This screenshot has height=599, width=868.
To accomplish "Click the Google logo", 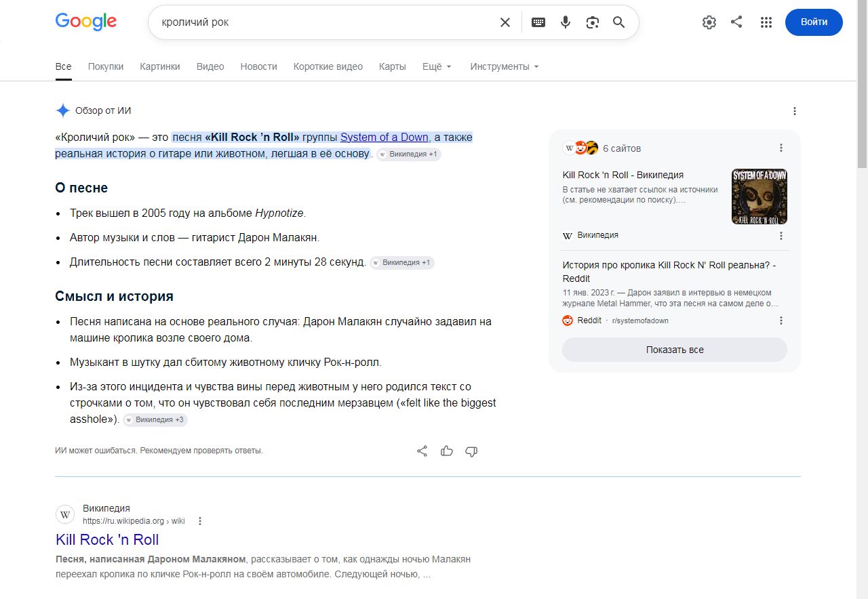I will point(86,22).
